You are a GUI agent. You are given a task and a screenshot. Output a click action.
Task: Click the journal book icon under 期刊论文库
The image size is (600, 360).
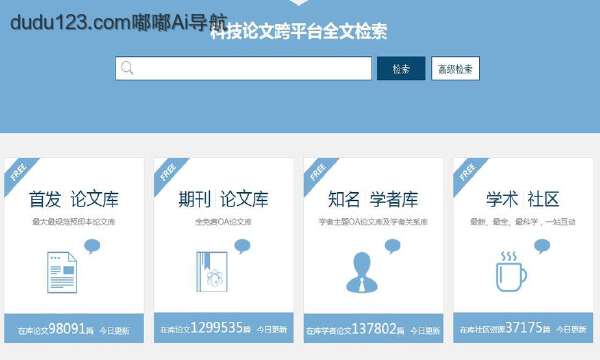(212, 272)
